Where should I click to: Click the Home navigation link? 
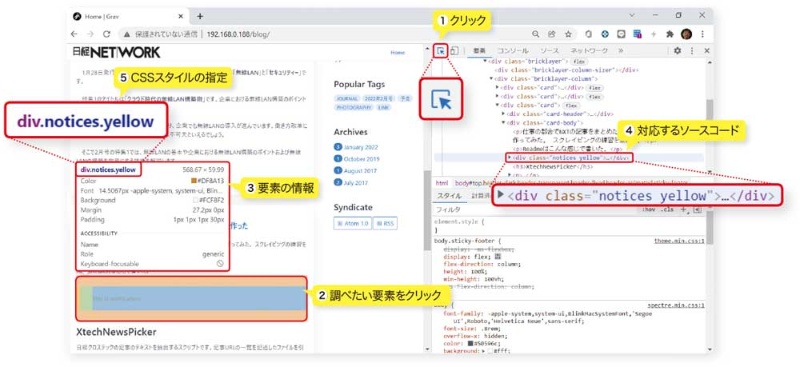click(397, 53)
